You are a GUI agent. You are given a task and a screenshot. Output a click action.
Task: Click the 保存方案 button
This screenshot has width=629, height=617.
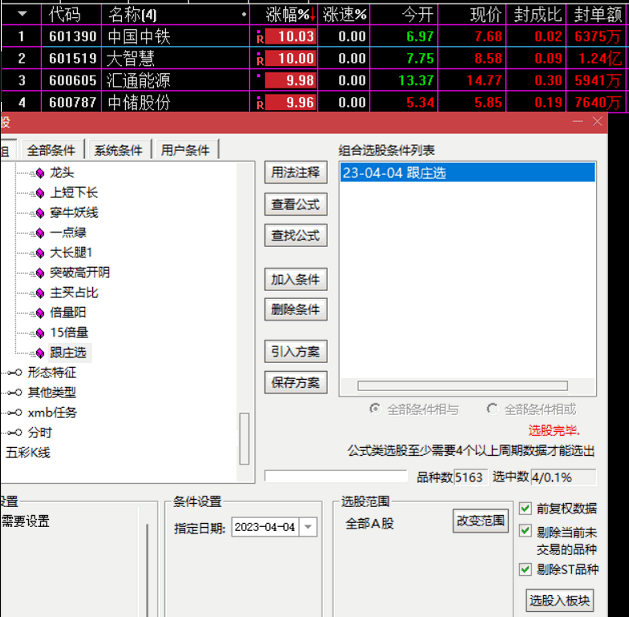coord(296,382)
